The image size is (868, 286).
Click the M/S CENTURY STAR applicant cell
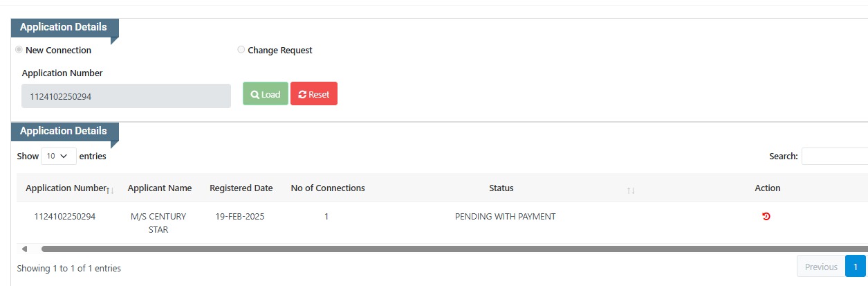click(158, 223)
